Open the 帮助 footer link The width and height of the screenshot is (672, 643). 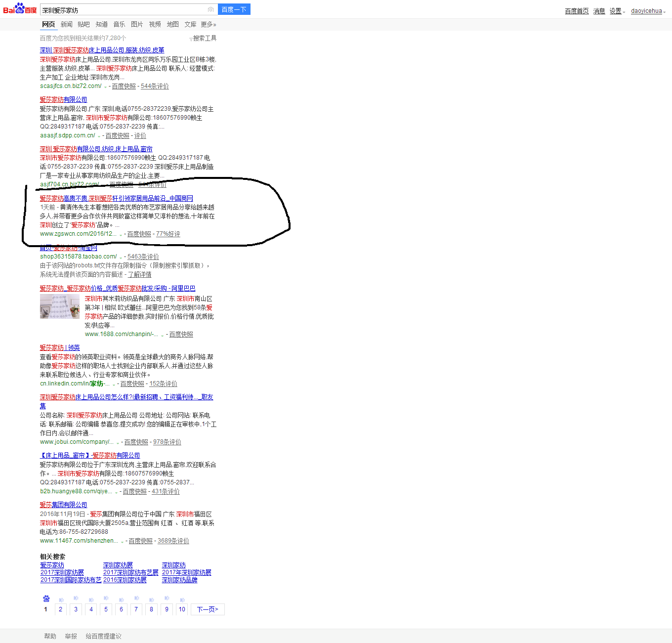tap(50, 636)
